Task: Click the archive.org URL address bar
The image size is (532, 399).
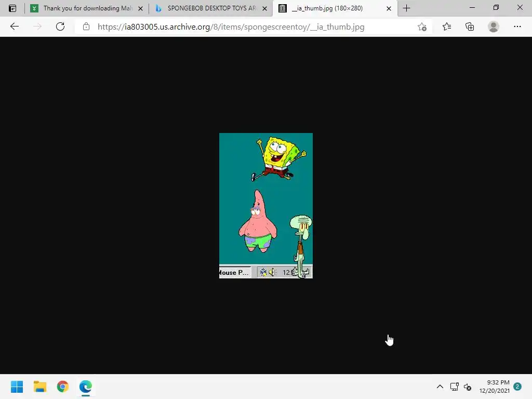Action: 231,27
